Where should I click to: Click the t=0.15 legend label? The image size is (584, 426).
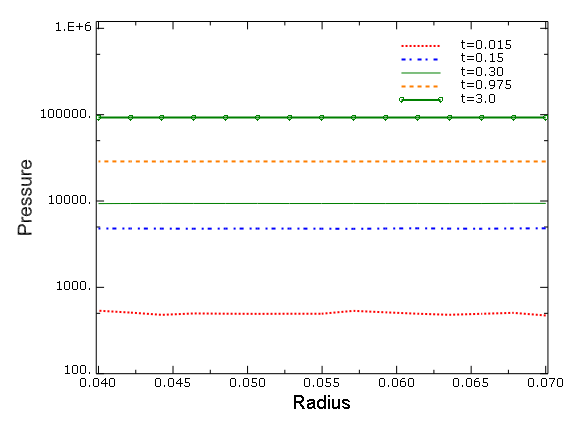point(482,58)
